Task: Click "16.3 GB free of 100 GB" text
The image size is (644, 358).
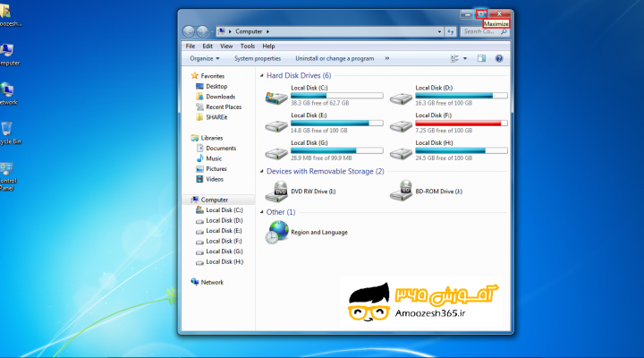Action: [444, 103]
